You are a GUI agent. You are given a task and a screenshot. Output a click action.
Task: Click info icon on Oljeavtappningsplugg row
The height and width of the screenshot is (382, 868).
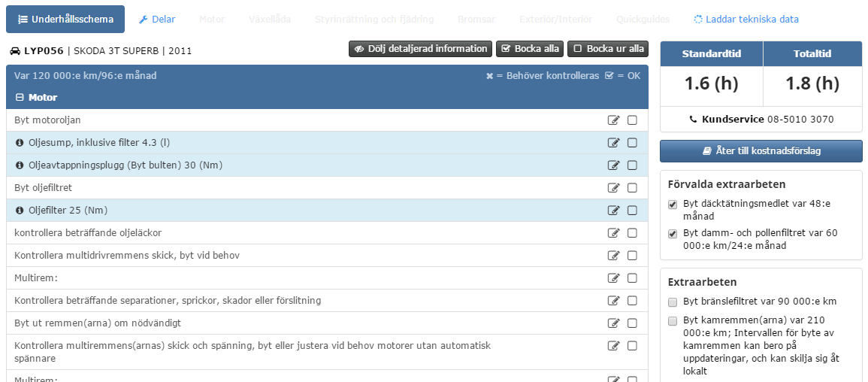(20, 165)
